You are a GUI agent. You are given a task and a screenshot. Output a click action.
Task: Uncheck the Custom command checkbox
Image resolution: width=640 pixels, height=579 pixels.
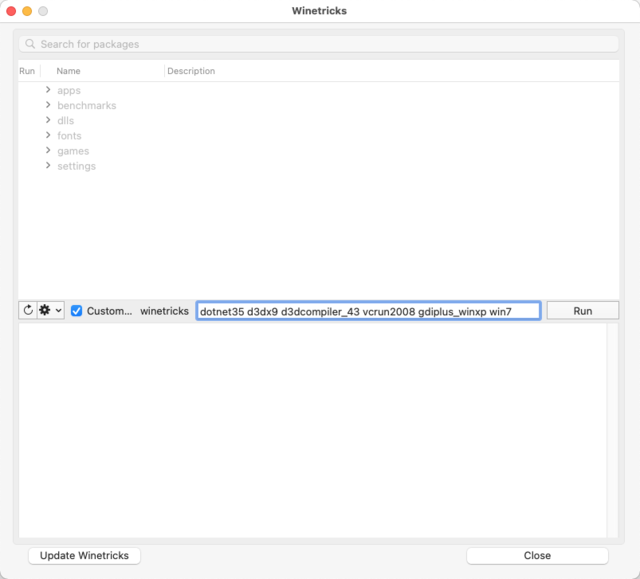tap(76, 311)
